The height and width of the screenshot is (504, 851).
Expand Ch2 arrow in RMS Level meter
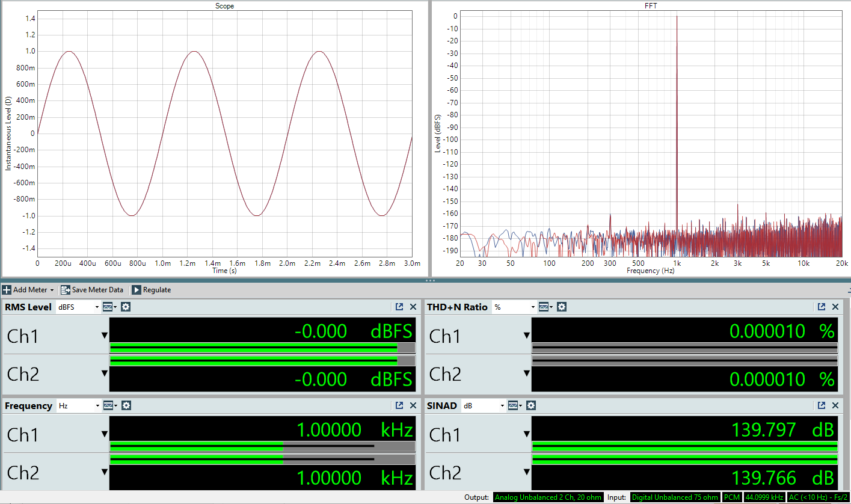click(105, 373)
